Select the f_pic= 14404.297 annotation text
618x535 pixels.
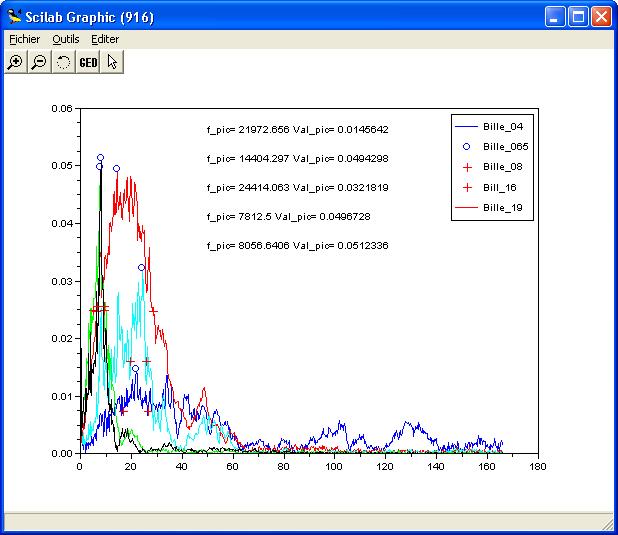pyautogui.click(x=298, y=158)
